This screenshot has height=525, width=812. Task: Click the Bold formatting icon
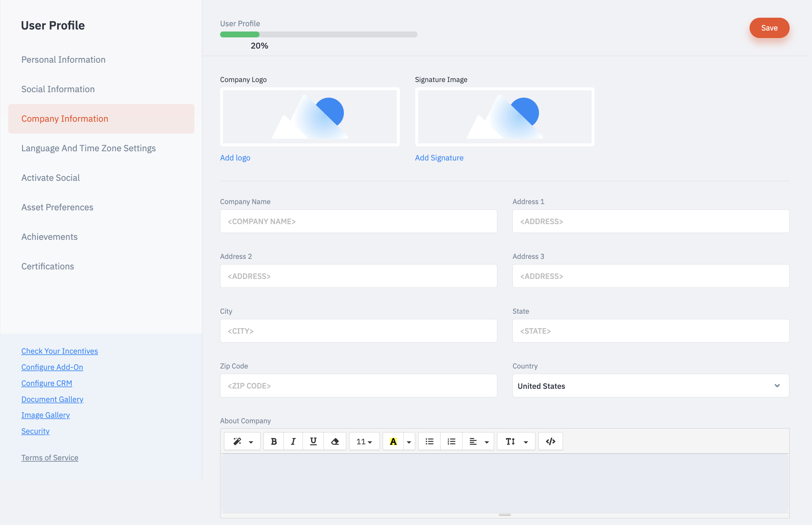point(274,441)
